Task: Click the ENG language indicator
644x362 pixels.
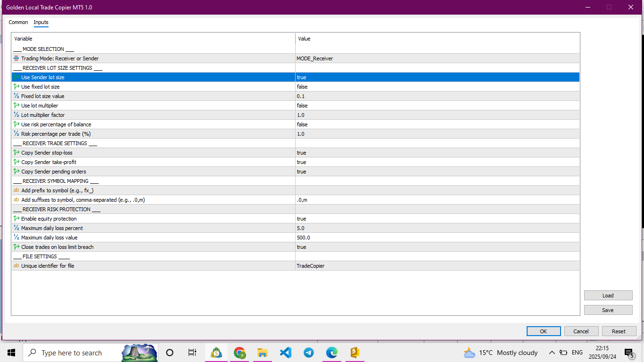Action: coord(577,353)
